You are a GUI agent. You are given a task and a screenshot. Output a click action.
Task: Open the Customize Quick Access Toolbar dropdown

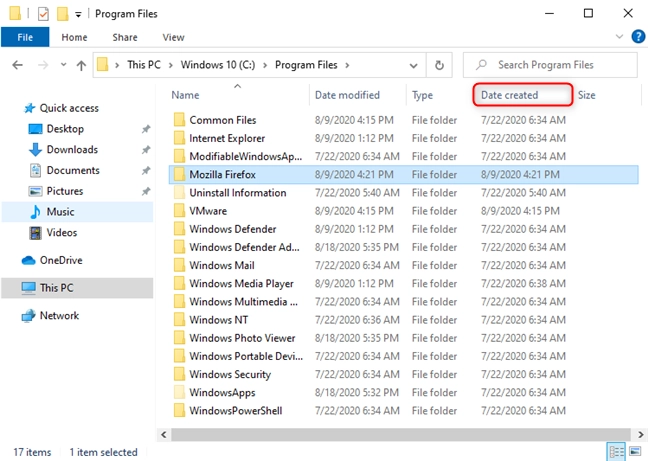tap(78, 15)
